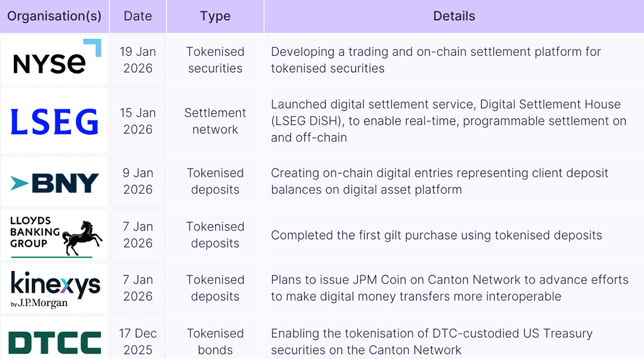644x359 pixels.
Task: Click the BNY logo
Action: (x=54, y=183)
